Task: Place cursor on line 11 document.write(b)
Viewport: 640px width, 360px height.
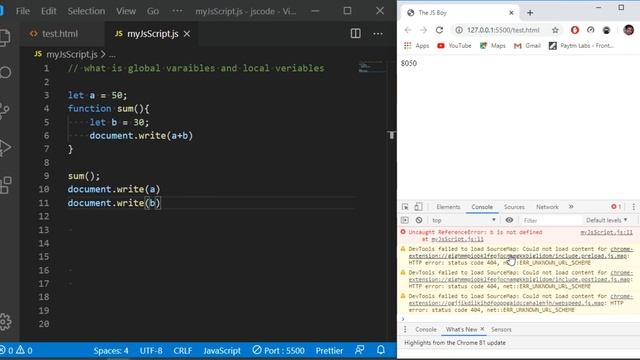Action: point(114,203)
